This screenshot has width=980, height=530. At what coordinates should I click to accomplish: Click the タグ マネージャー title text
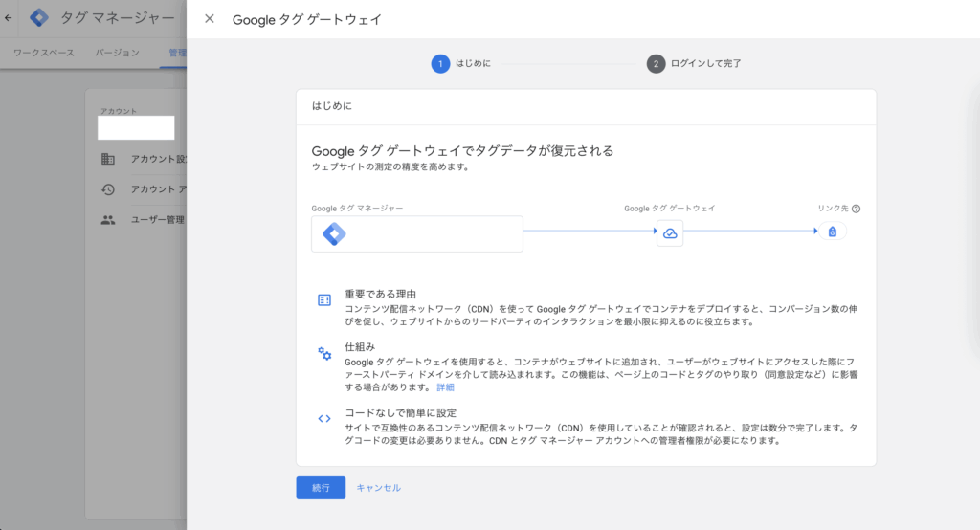118,18
